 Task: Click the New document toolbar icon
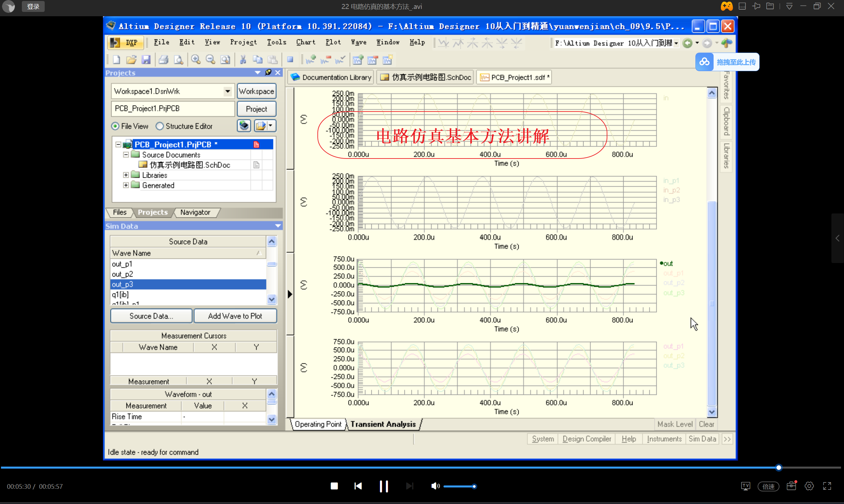click(x=117, y=60)
